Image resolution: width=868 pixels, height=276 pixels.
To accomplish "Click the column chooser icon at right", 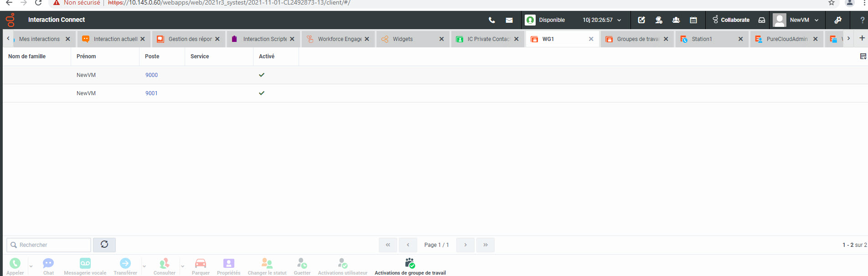I will tap(863, 56).
